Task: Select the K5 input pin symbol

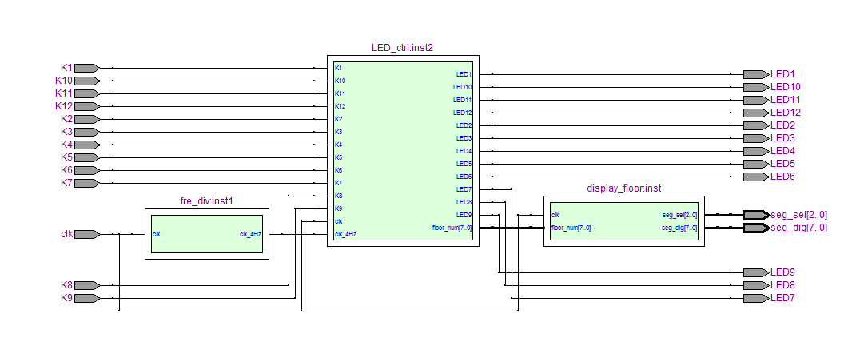Action: coord(87,157)
